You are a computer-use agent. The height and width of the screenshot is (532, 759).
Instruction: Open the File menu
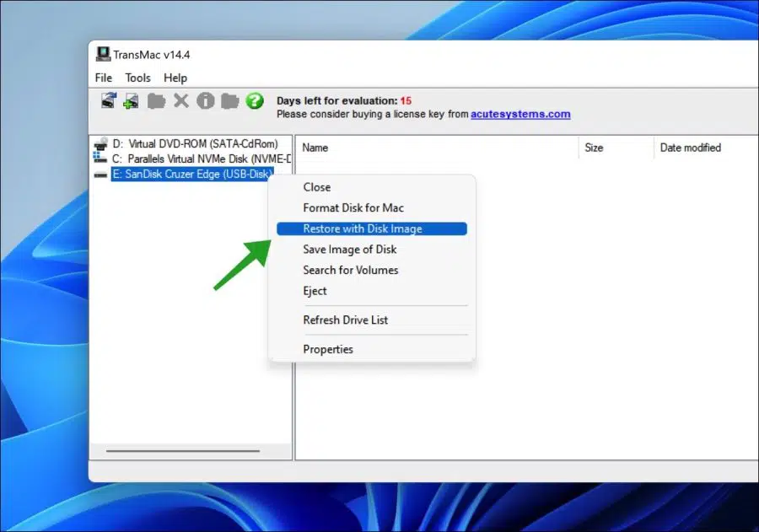coord(104,78)
